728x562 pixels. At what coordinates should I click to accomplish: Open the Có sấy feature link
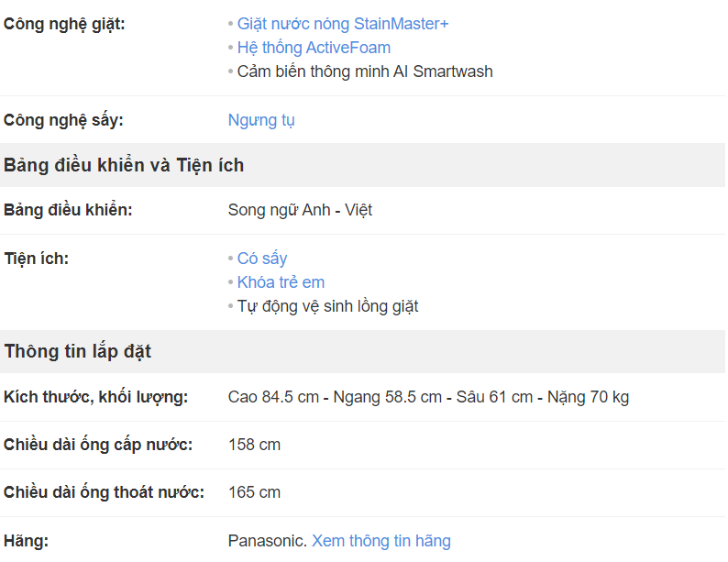point(262,259)
